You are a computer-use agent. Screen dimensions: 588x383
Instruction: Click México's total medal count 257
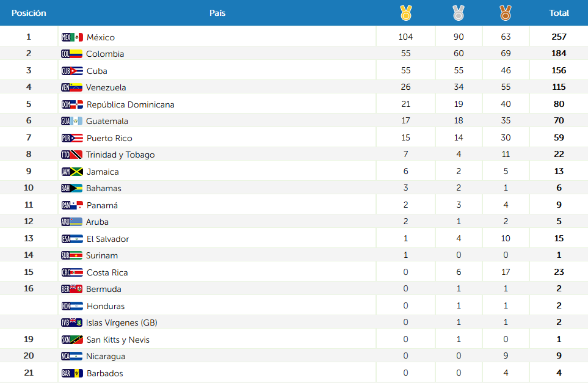click(x=559, y=37)
